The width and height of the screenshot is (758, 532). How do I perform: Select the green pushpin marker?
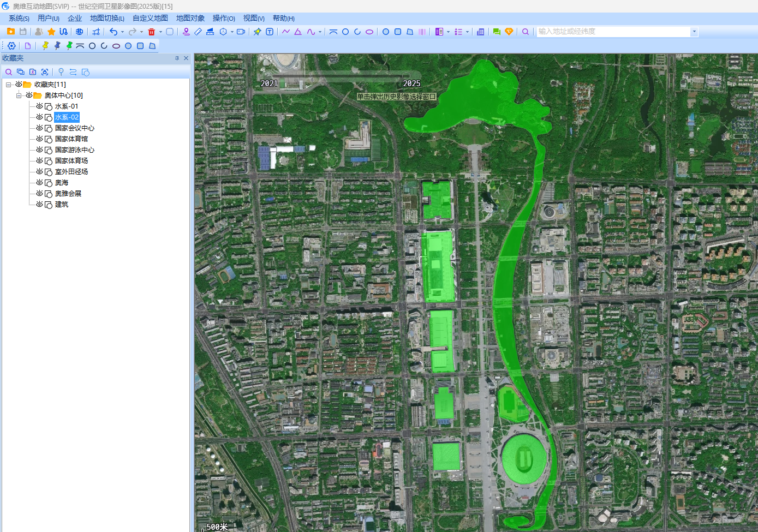coord(69,46)
